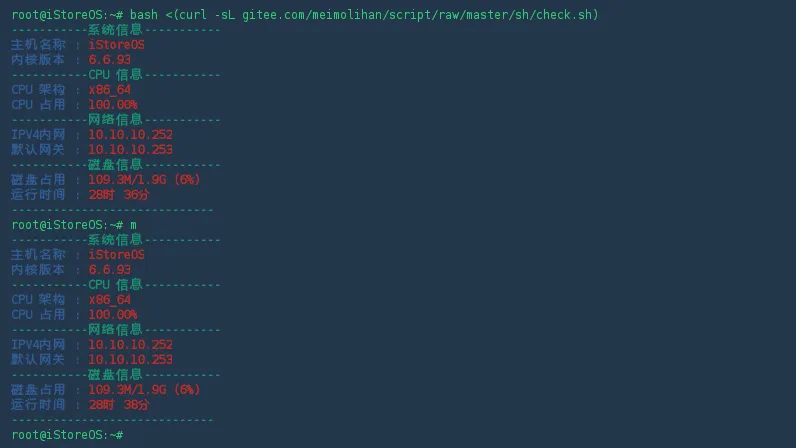Click the uptime value "28时 38分"
The height and width of the screenshot is (448, 796).
118,405
